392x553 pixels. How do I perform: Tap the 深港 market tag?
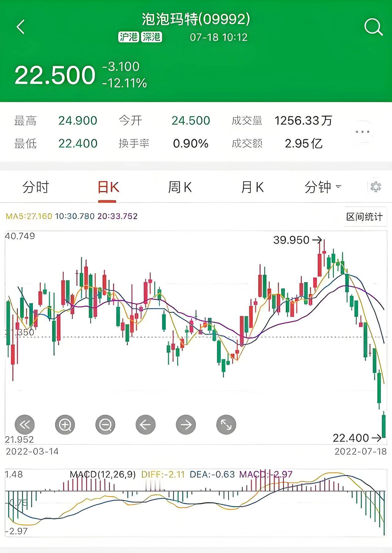click(x=152, y=37)
